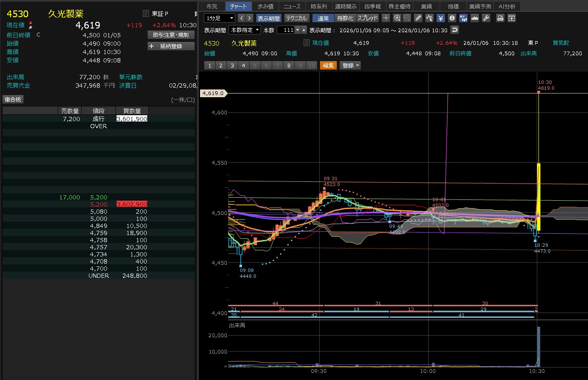Toggle the 指数化 indexed mode button
588x380 pixels.
(x=345, y=18)
